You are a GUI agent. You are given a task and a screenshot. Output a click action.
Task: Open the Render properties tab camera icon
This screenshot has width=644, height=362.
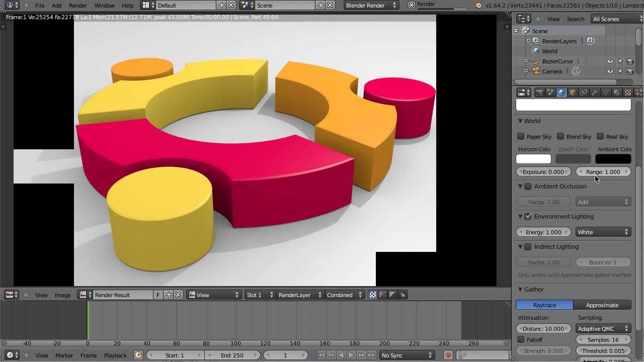pos(539,93)
